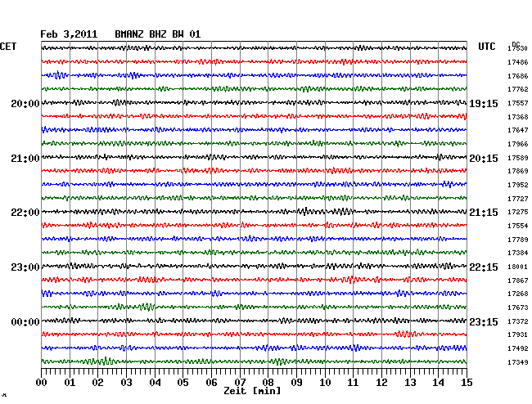532x404 pixels.
Task: Click the 'Zeit [min]' axis title
Action: [252, 391]
